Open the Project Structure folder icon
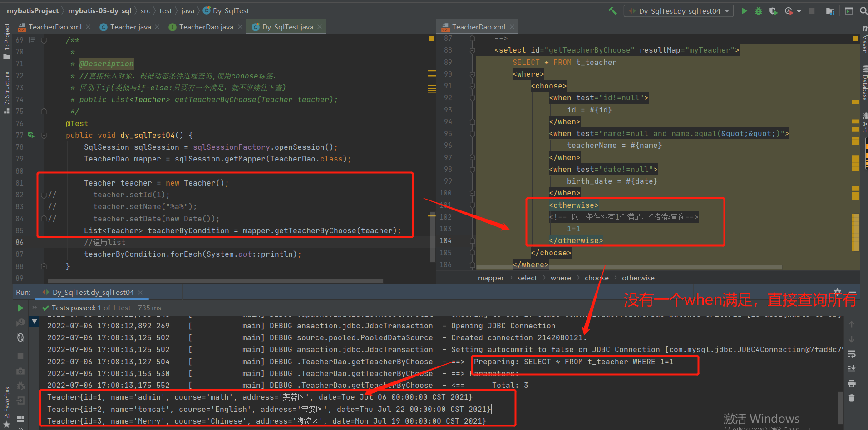The width and height of the screenshot is (868, 430). pos(830,11)
